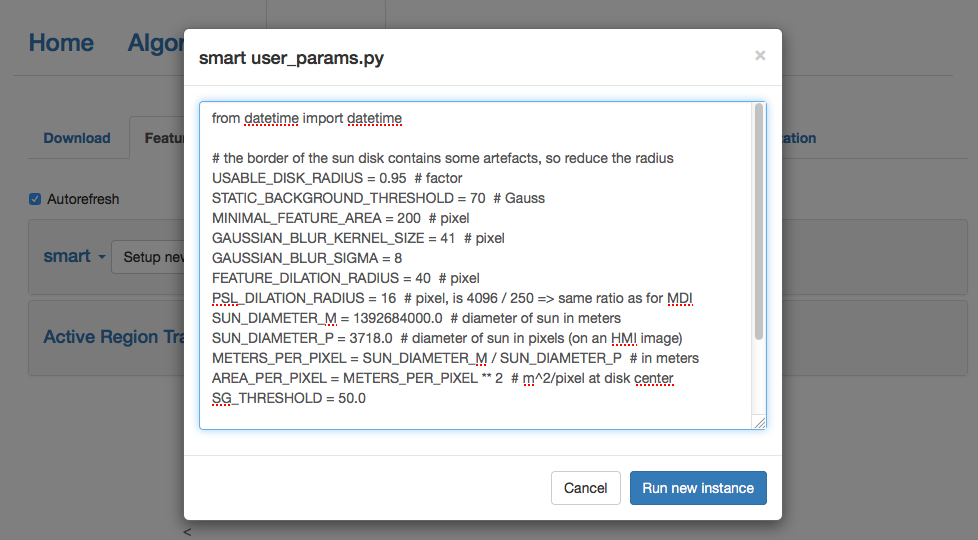Screen dimensions: 978x540
Task: Click the 'from datetime import datetime' line
Action: coord(307,118)
